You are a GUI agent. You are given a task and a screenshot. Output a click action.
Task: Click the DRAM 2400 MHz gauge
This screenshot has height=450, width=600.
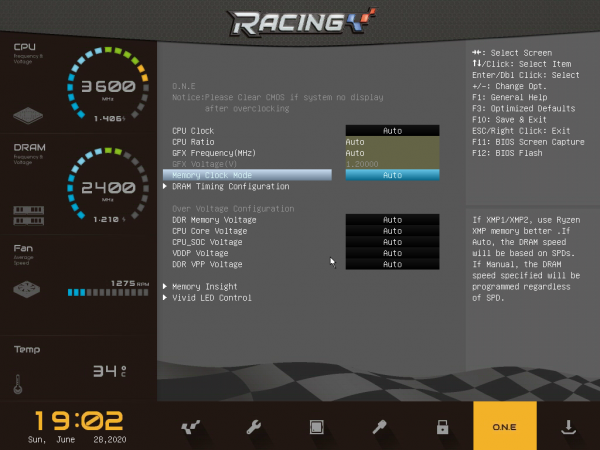pos(108,186)
